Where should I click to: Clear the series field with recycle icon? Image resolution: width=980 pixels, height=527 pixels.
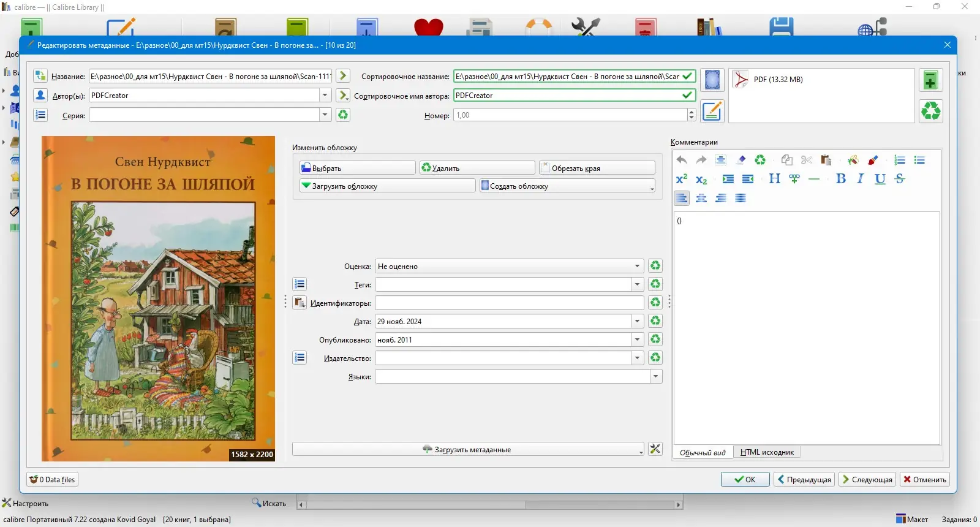(343, 115)
